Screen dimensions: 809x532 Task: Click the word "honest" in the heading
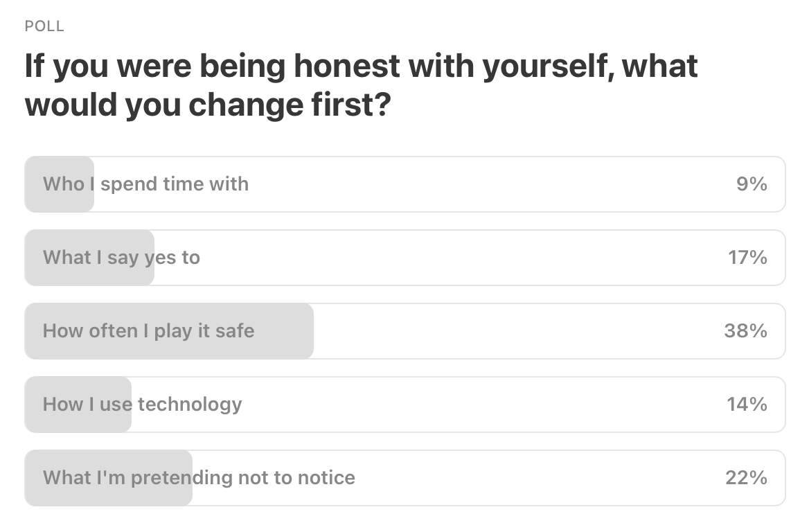click(x=347, y=66)
